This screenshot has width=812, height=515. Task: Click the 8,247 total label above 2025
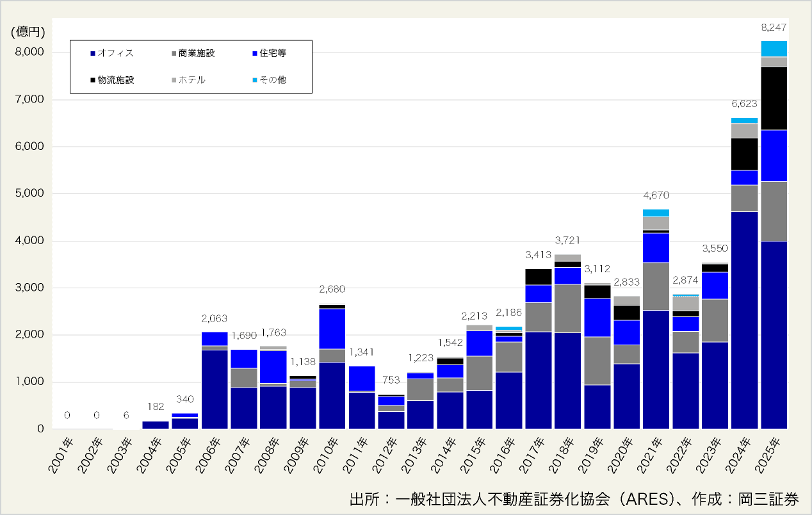(x=774, y=28)
